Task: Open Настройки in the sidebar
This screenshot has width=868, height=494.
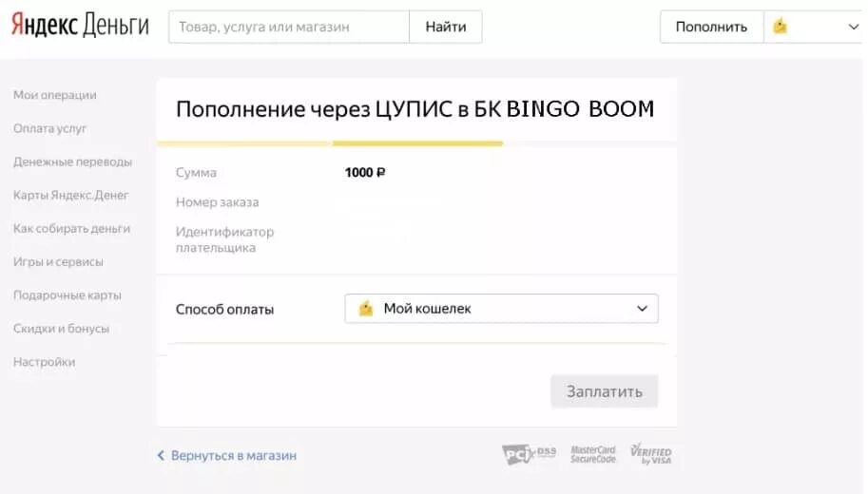Action: 45,362
